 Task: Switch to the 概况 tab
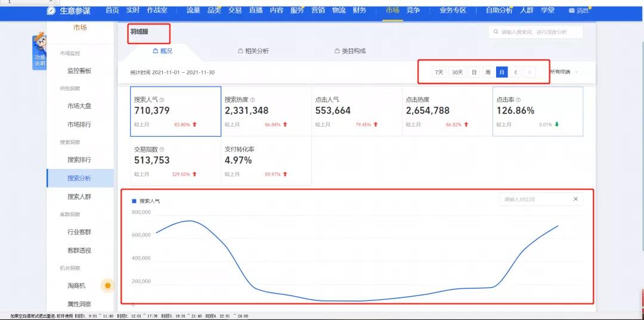point(163,51)
